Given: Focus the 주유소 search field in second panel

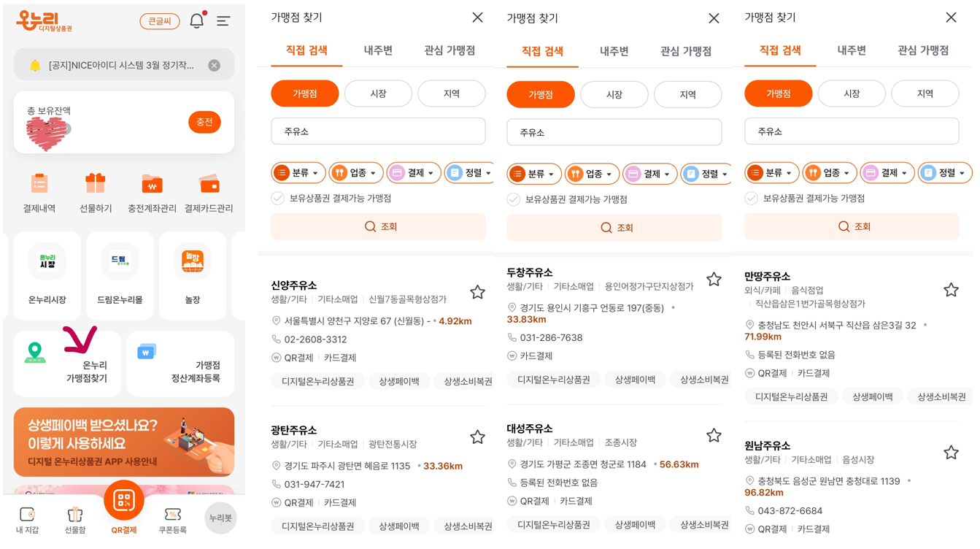Looking at the screenshot, I should point(614,132).
